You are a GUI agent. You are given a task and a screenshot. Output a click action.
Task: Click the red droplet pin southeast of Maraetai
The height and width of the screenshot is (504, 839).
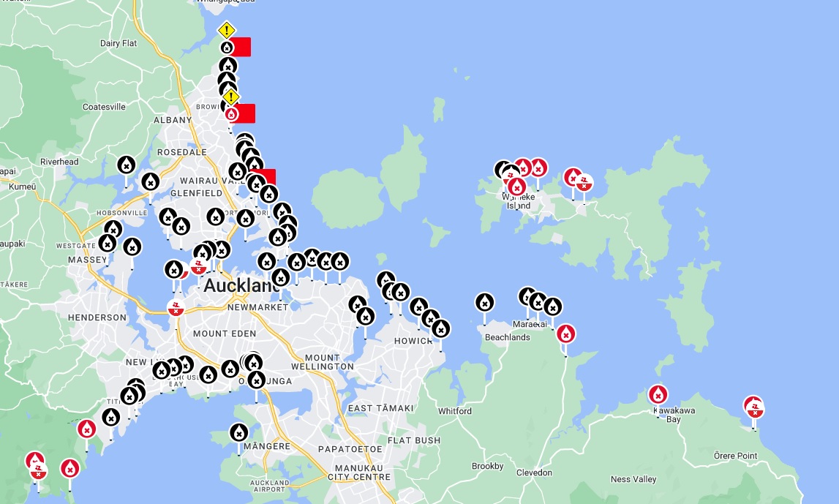click(x=566, y=334)
